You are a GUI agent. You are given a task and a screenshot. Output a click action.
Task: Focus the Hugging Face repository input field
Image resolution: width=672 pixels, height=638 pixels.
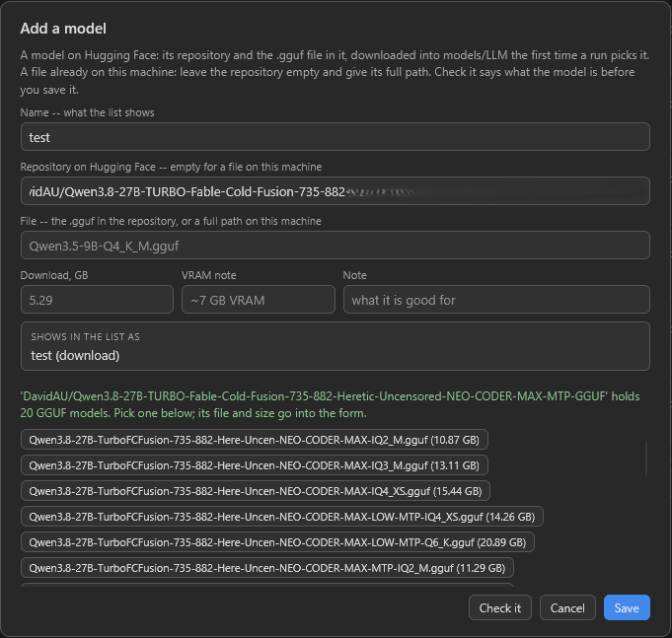(336, 191)
